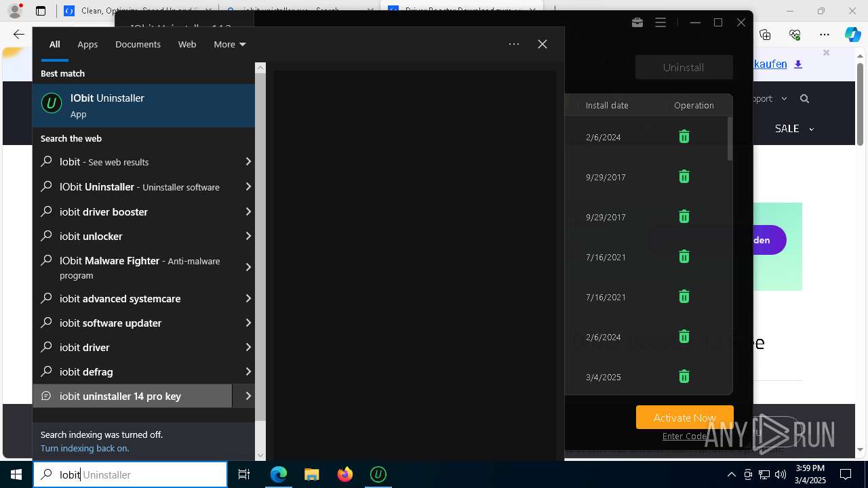Viewport: 868px width, 488px height.
Task: Click network icon in system tray
Action: coord(764,474)
